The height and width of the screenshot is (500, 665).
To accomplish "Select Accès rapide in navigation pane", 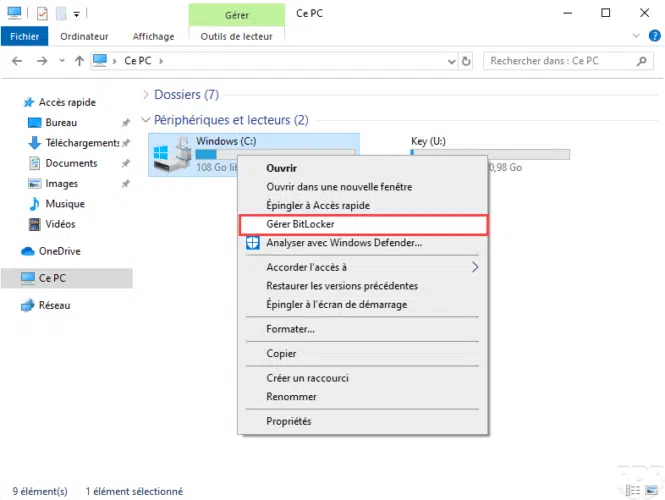I will [67, 102].
